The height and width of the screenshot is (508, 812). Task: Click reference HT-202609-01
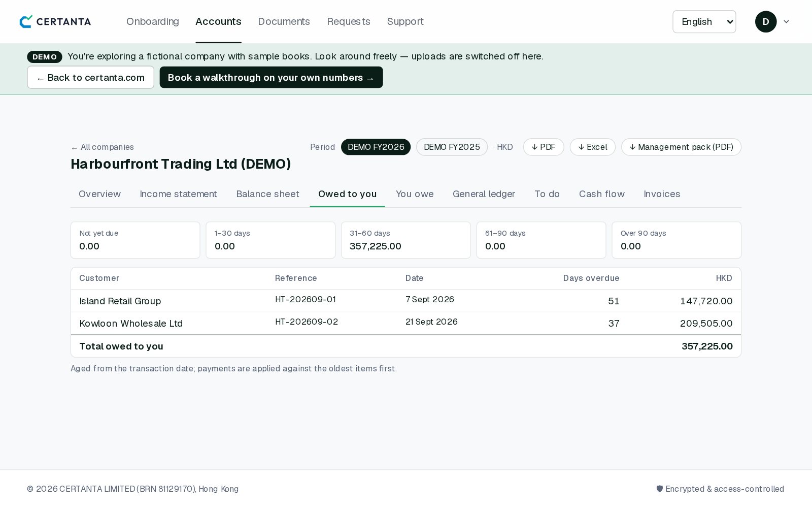[x=306, y=300]
